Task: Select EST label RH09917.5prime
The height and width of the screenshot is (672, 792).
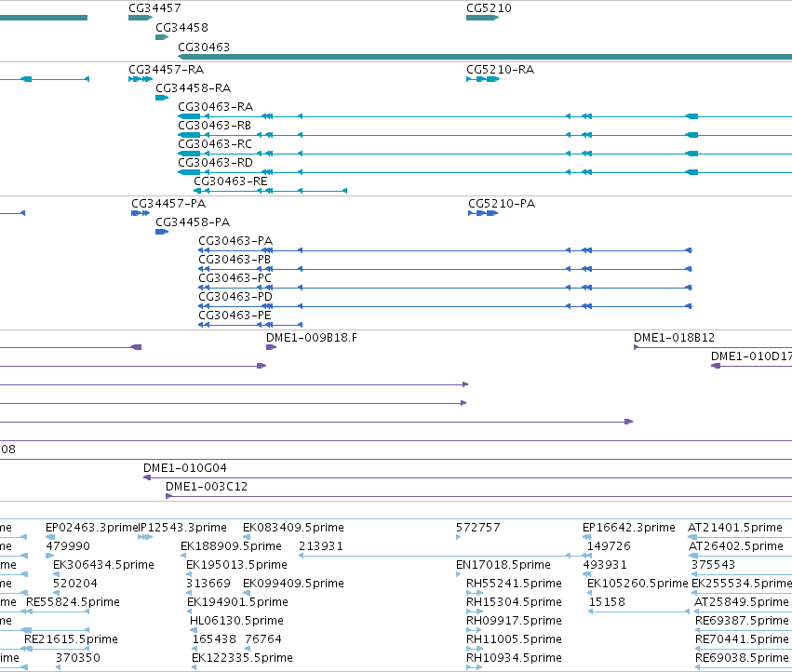Action: point(514,621)
